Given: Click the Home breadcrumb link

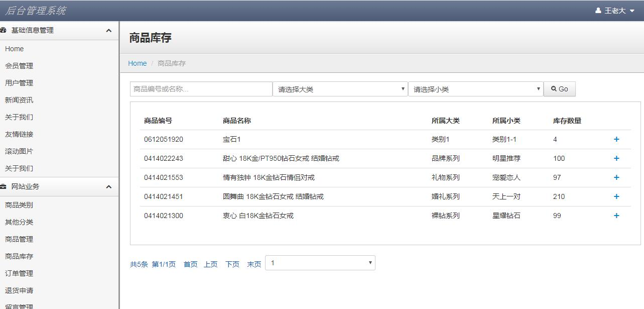Looking at the screenshot, I should point(138,63).
